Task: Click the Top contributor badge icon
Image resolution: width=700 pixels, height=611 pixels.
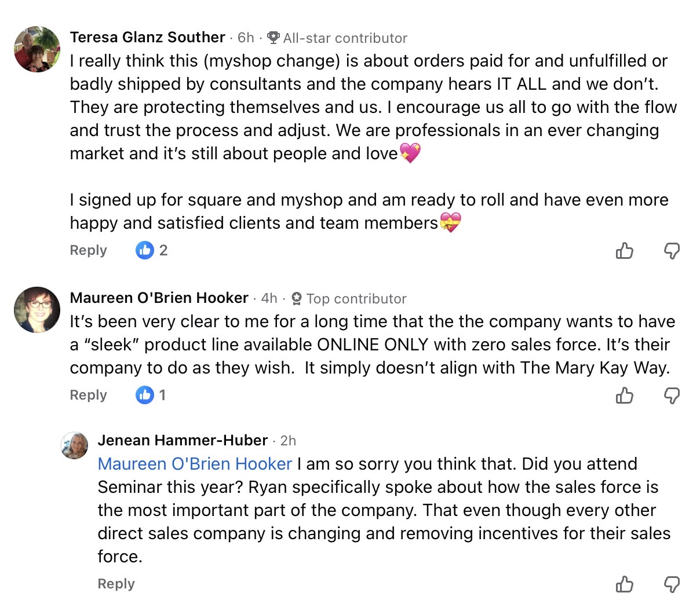Action: [x=297, y=298]
